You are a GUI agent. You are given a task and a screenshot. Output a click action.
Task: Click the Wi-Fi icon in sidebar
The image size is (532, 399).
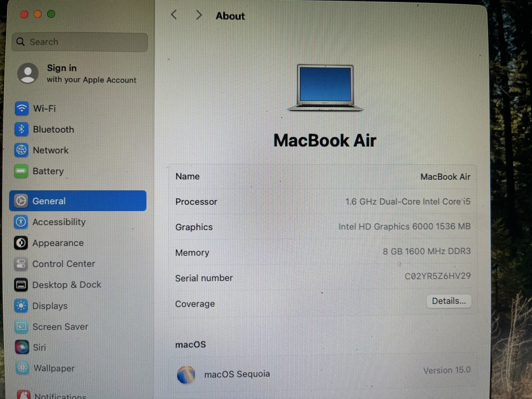22,108
